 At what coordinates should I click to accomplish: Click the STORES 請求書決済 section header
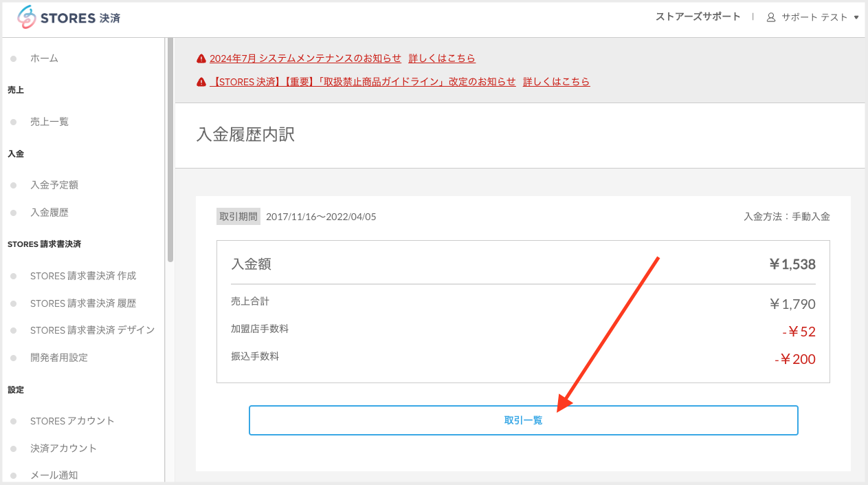point(44,244)
